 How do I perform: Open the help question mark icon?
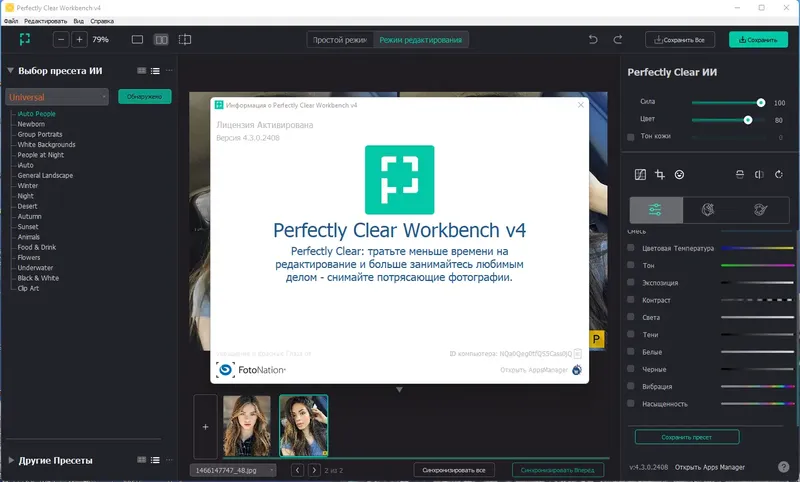784,467
